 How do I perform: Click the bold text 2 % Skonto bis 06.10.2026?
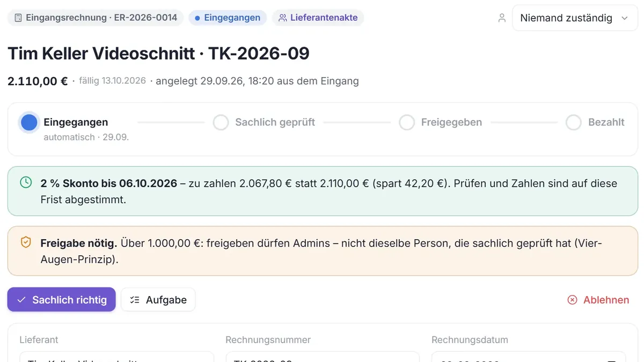coord(109,183)
